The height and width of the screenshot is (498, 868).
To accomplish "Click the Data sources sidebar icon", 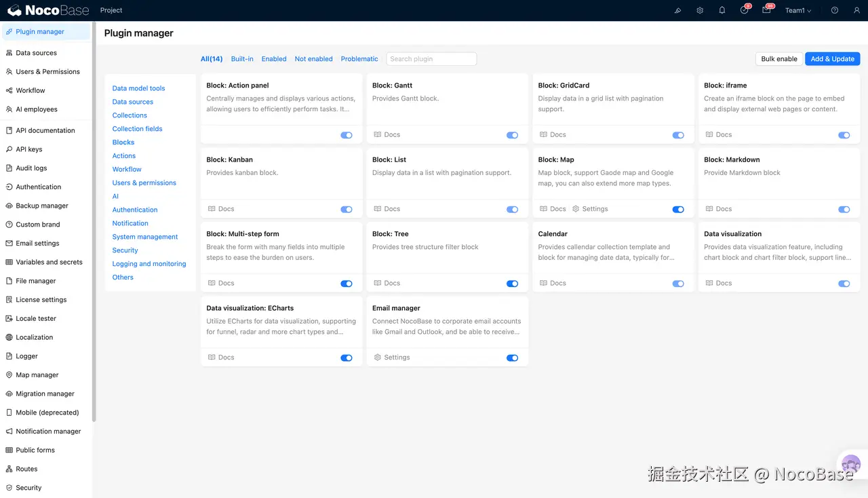I will click(9, 53).
